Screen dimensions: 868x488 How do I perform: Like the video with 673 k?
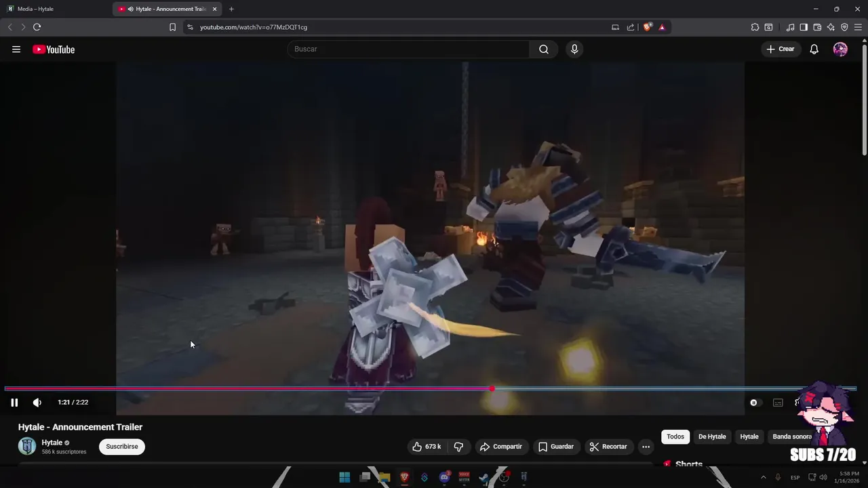[427, 447]
